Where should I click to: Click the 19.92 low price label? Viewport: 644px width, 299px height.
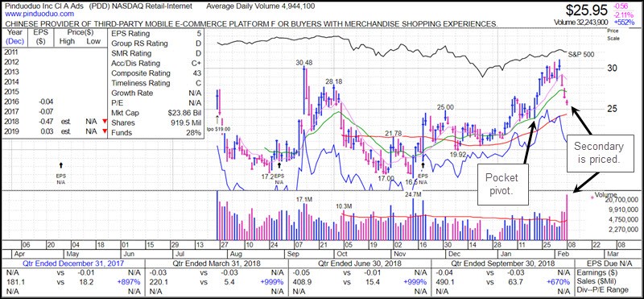tap(457, 155)
